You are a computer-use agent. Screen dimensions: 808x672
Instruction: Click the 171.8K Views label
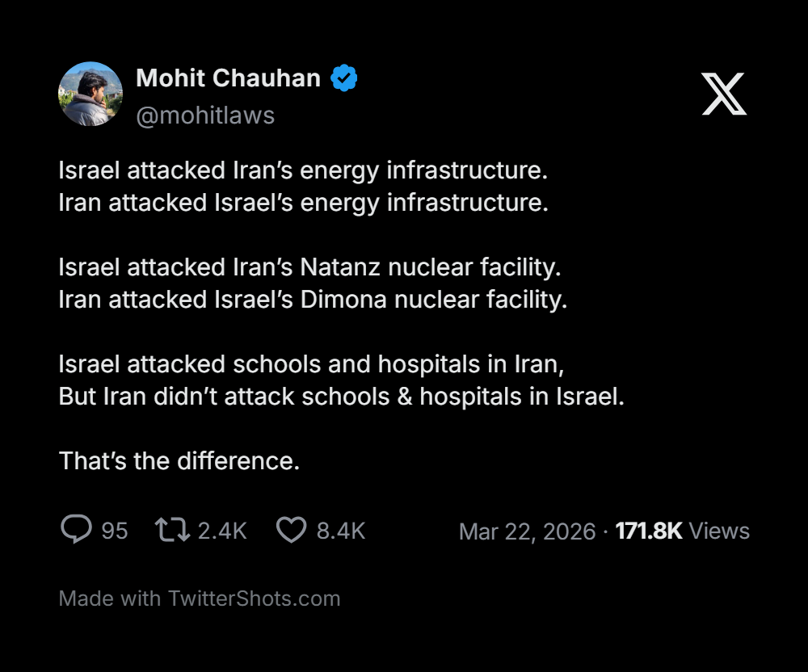click(683, 531)
